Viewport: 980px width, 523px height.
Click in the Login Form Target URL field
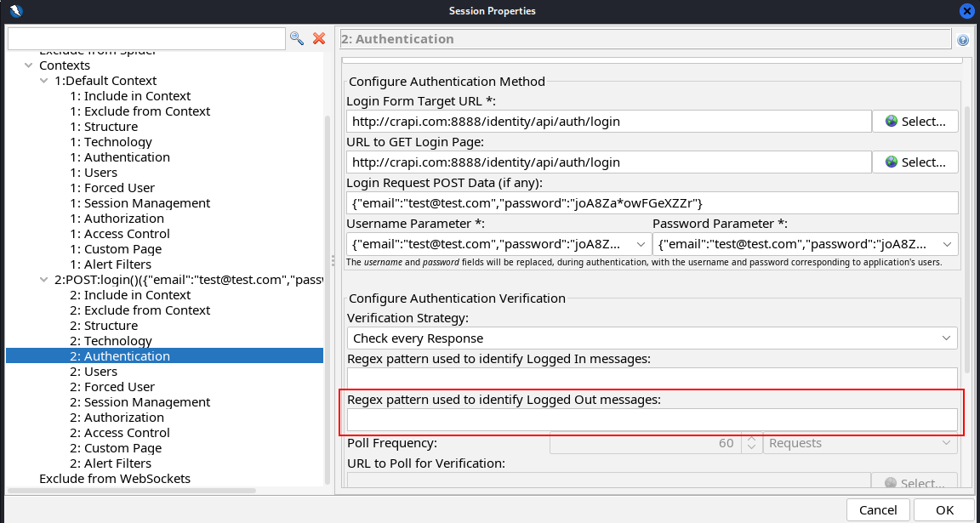pos(609,122)
